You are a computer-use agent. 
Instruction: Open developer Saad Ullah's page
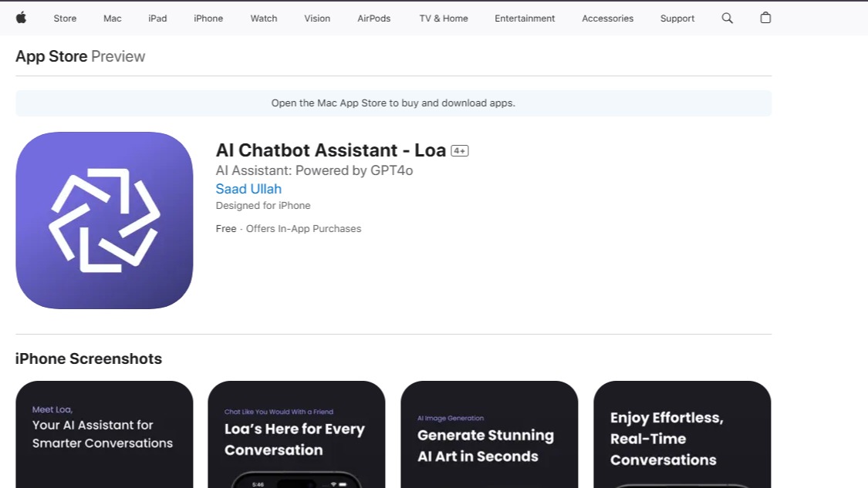click(248, 189)
